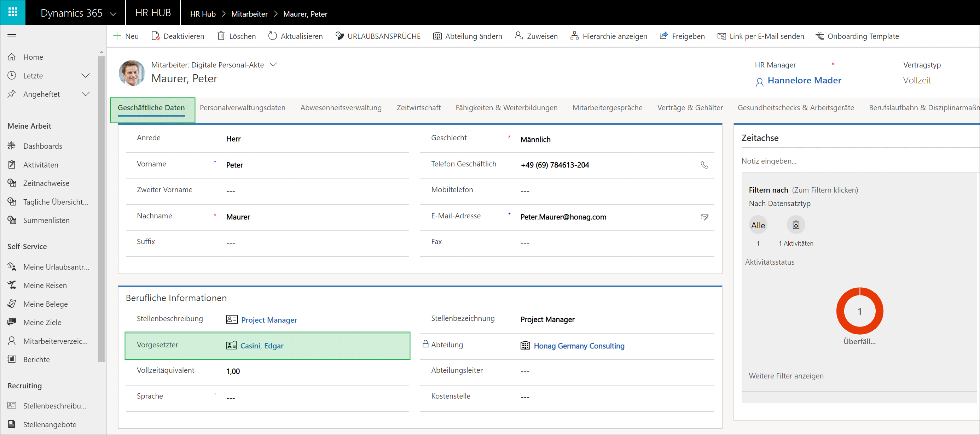Image resolution: width=980 pixels, height=435 pixels.
Task: Collapse sidebar with hamburger menu icon
Action: click(x=12, y=36)
